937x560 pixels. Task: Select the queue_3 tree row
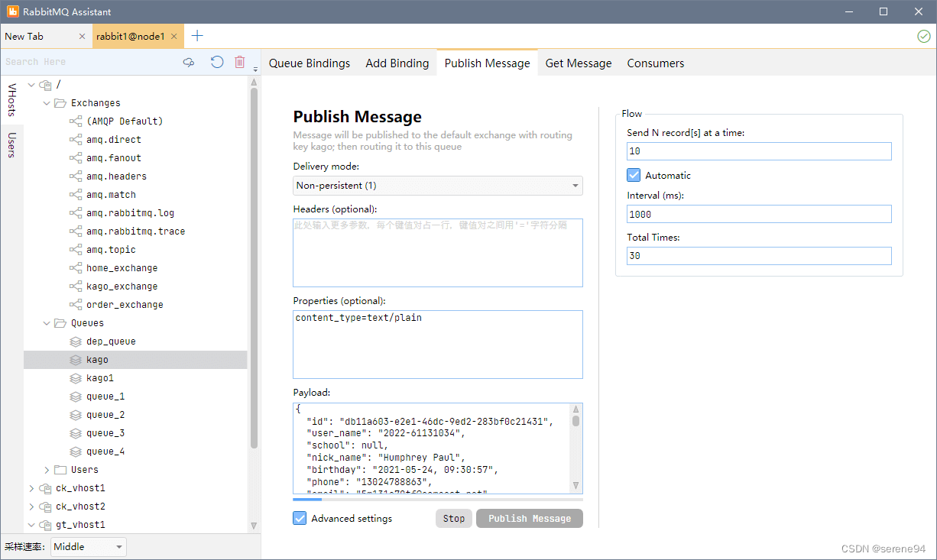click(x=135, y=433)
